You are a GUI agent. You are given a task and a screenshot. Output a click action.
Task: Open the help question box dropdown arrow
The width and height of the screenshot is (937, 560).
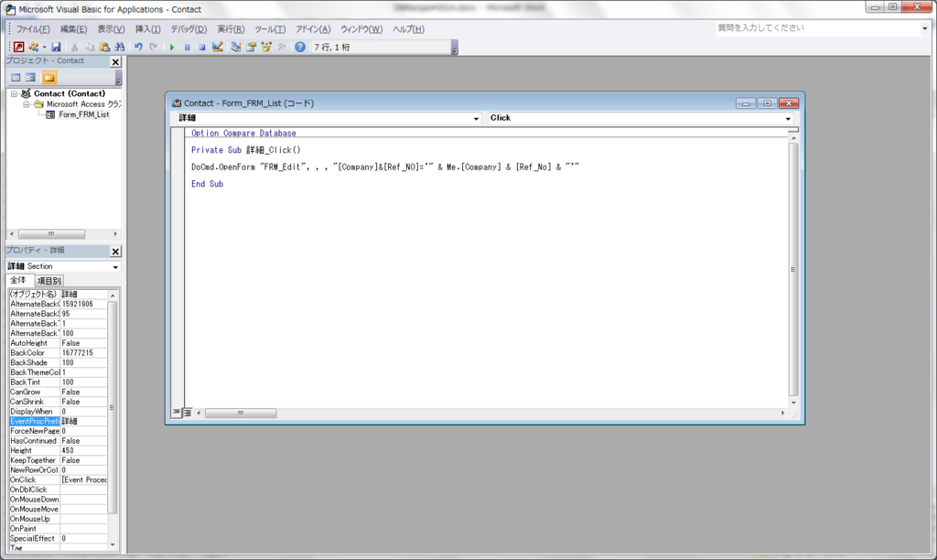tap(924, 28)
